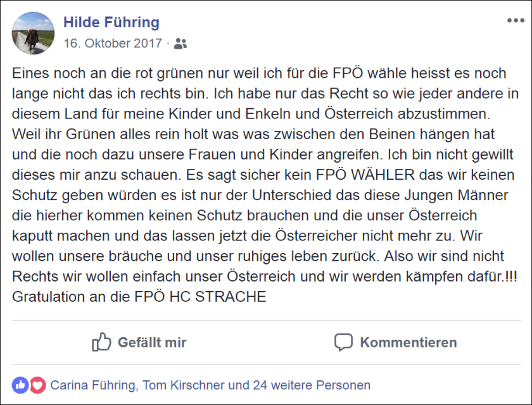Open the post via the 16. Oktober 2017 timestamp
Image resolution: width=532 pixels, height=405 pixels.
click(x=113, y=44)
